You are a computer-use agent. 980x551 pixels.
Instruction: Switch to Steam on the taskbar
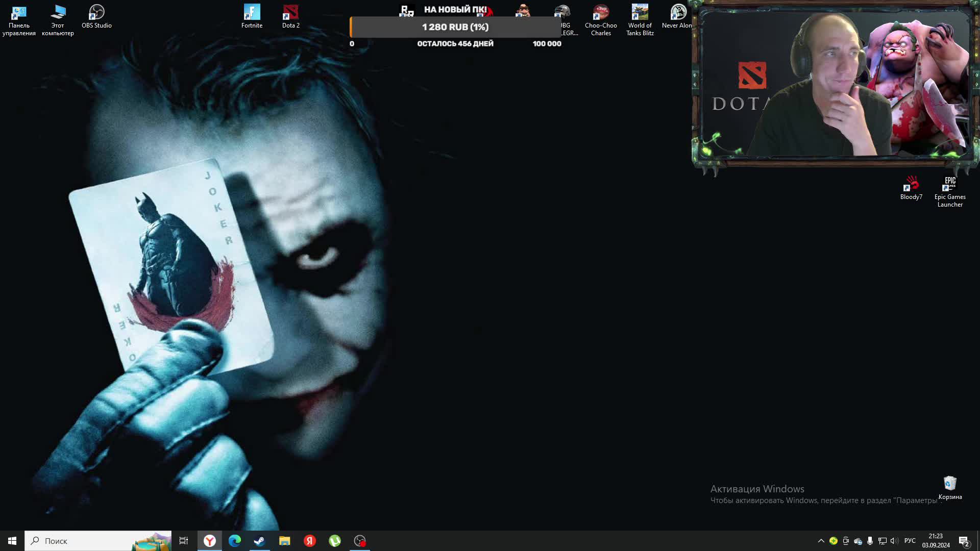259,541
